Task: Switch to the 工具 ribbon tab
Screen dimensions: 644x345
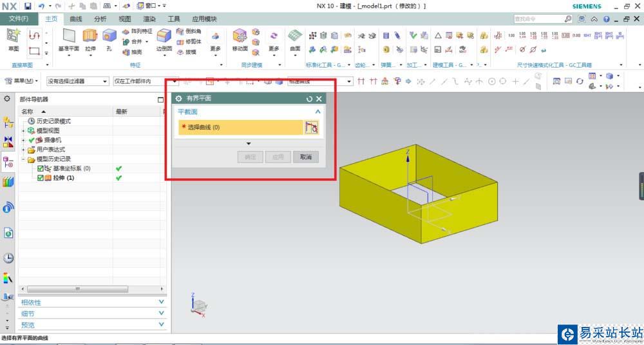Action: pyautogui.click(x=174, y=19)
